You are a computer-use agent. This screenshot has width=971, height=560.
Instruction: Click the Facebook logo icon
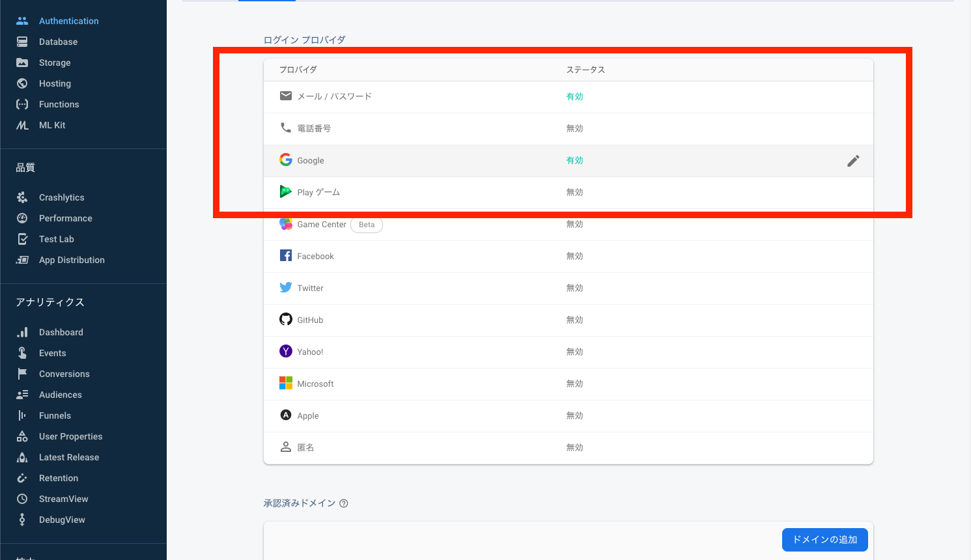(286, 256)
